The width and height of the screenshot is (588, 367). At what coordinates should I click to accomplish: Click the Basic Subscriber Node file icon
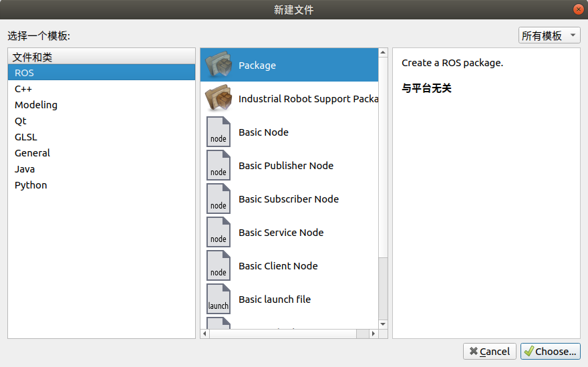218,199
